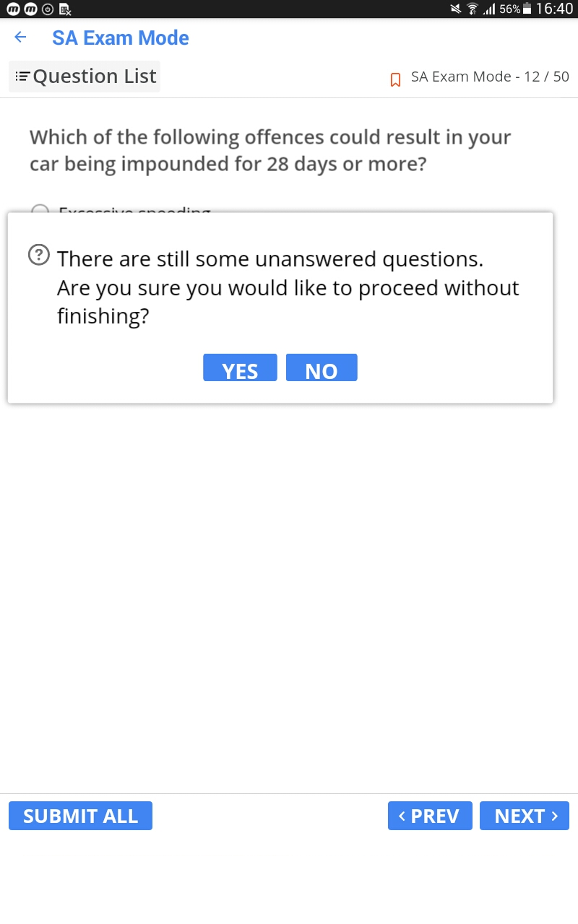Tap the back arrow beside SA Exam Mode

(x=20, y=38)
